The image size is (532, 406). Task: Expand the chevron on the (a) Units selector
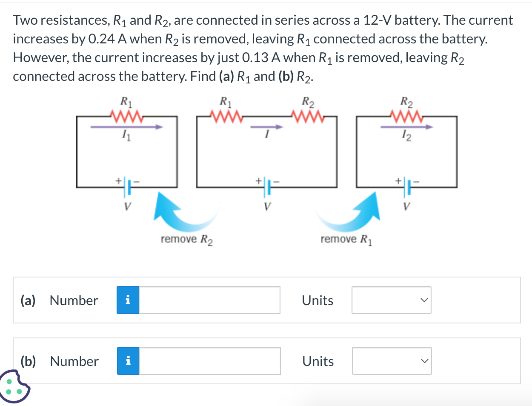tap(423, 300)
